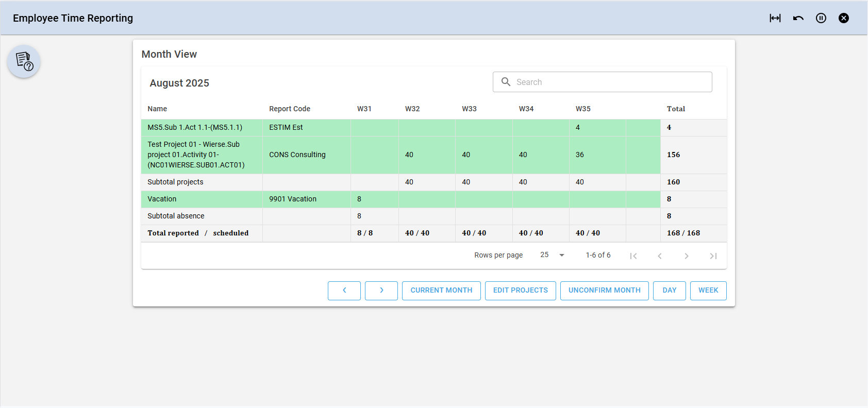Switch to Week view
The width and height of the screenshot is (868, 408).
pos(708,291)
